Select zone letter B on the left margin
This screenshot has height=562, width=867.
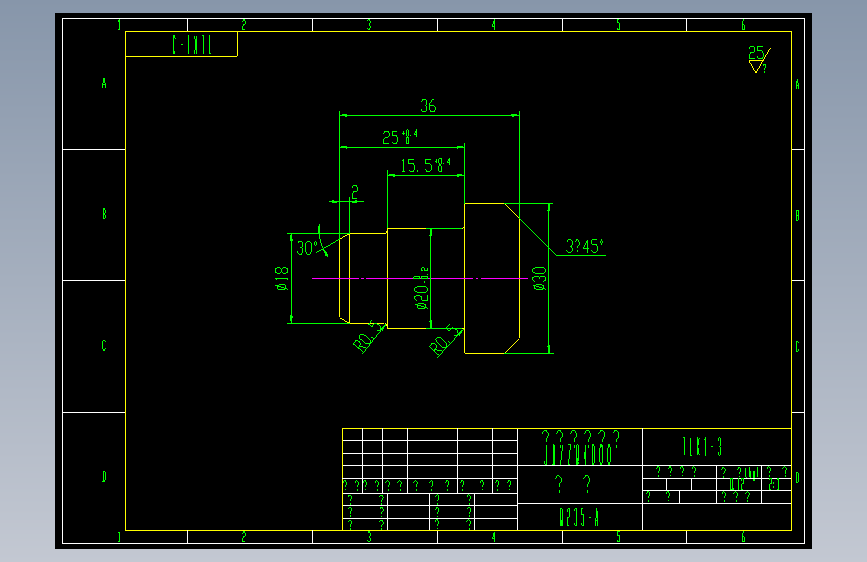pyautogui.click(x=104, y=214)
